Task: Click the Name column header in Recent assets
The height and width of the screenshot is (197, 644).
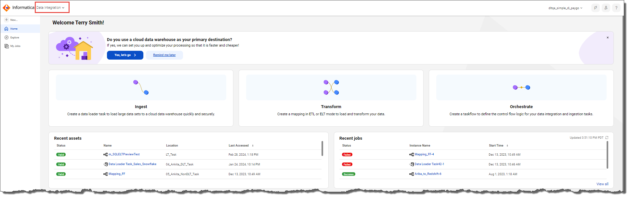Action: [108, 146]
